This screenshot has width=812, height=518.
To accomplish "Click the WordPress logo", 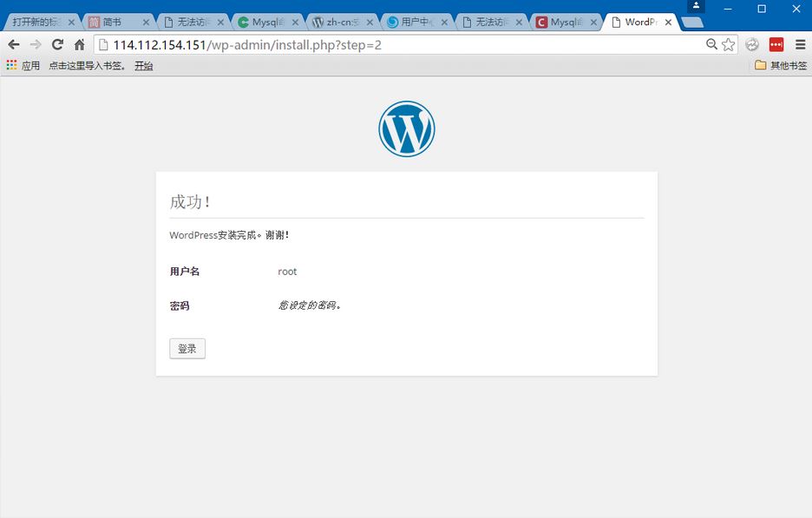I will (407, 129).
